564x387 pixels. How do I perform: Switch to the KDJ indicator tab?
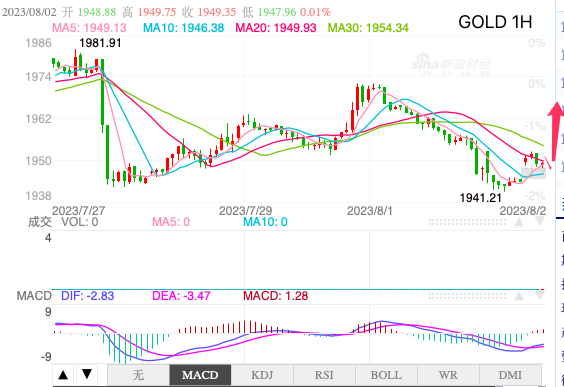(x=262, y=375)
